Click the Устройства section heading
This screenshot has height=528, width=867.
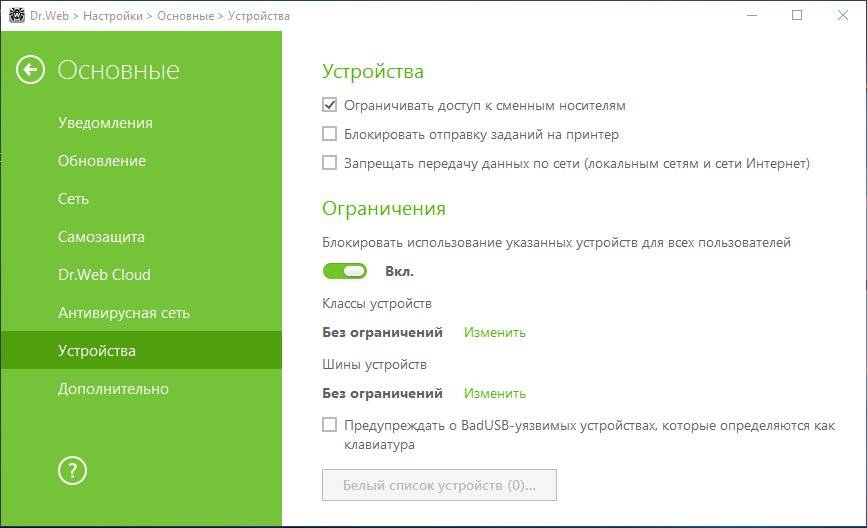[373, 71]
